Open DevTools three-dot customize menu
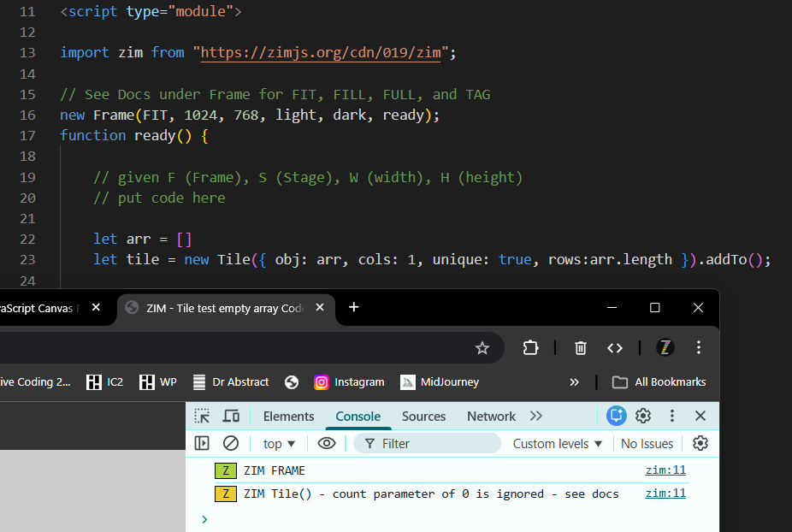Screen dimensions: 792x532 (x=672, y=417)
